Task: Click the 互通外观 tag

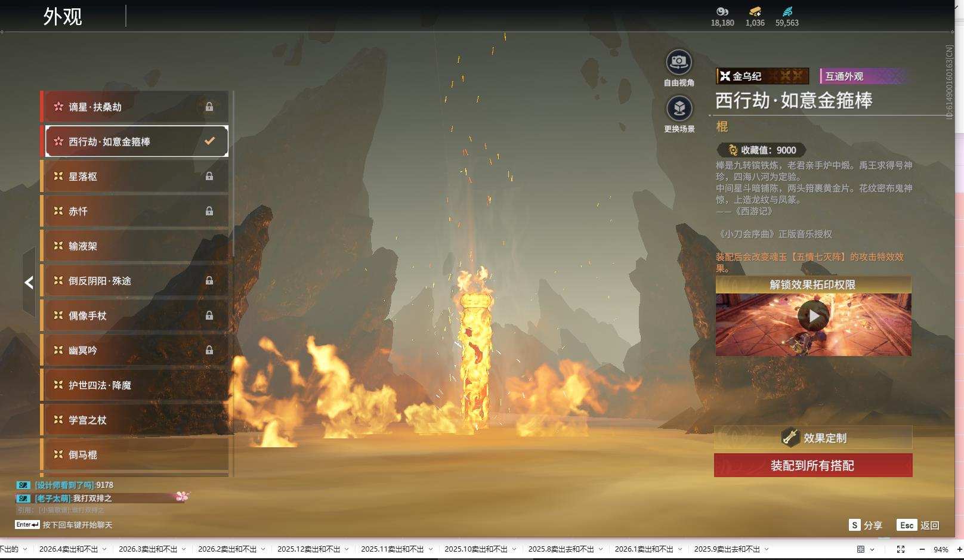Action: [x=864, y=76]
